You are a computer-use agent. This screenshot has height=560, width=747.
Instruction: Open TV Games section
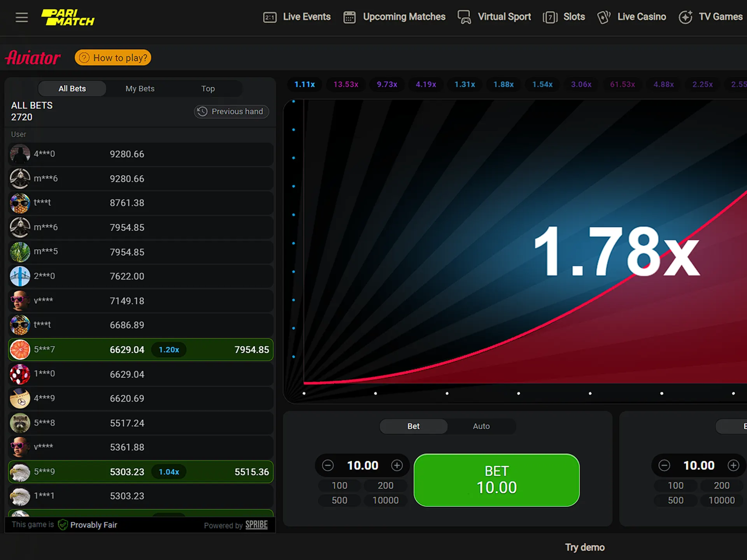pos(711,17)
